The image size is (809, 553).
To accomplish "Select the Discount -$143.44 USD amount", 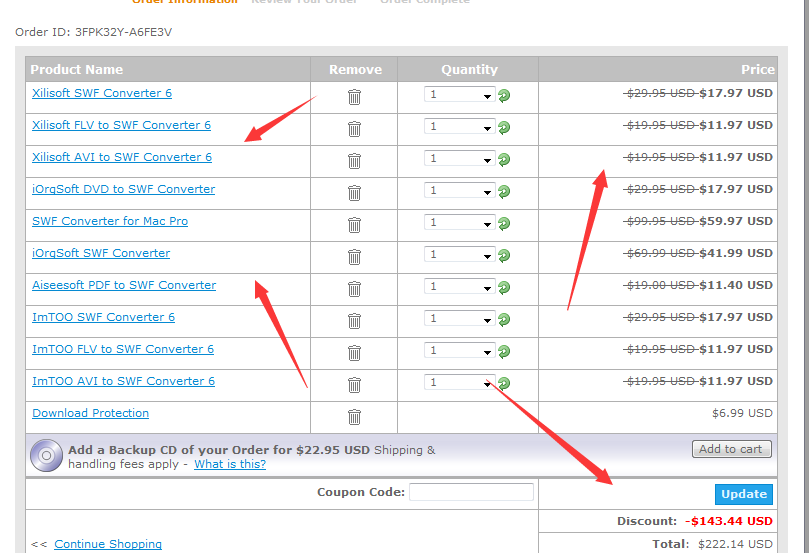I will click(729, 521).
